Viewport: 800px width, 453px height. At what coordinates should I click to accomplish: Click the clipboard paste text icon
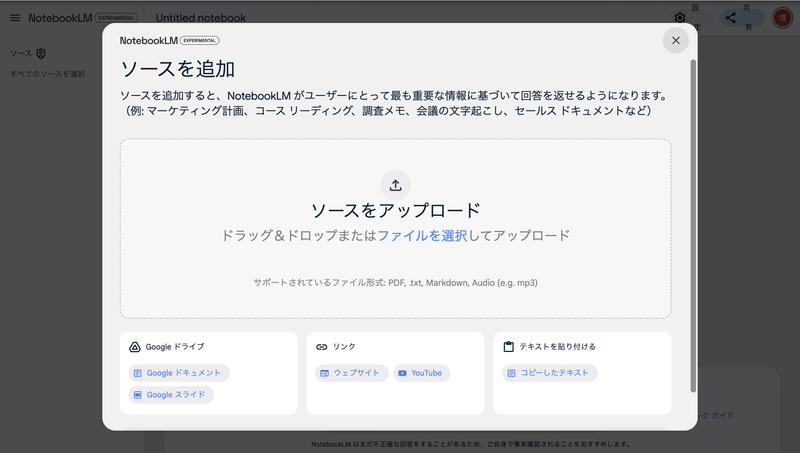coord(509,347)
